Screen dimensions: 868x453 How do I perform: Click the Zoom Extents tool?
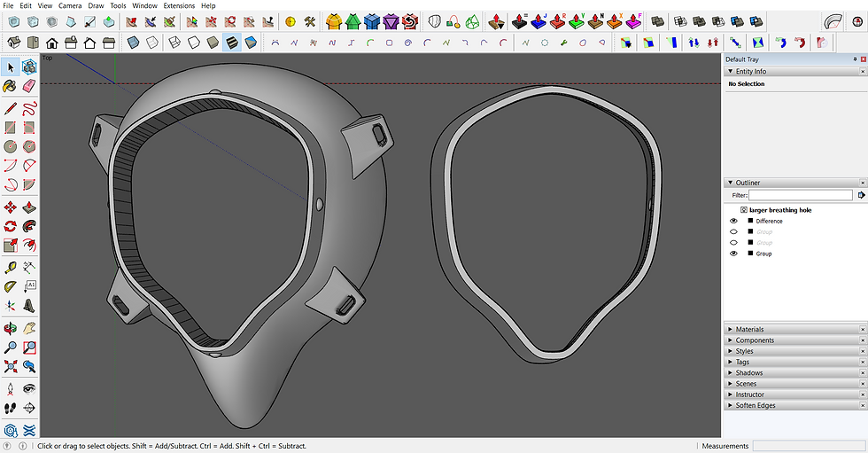[x=10, y=366]
